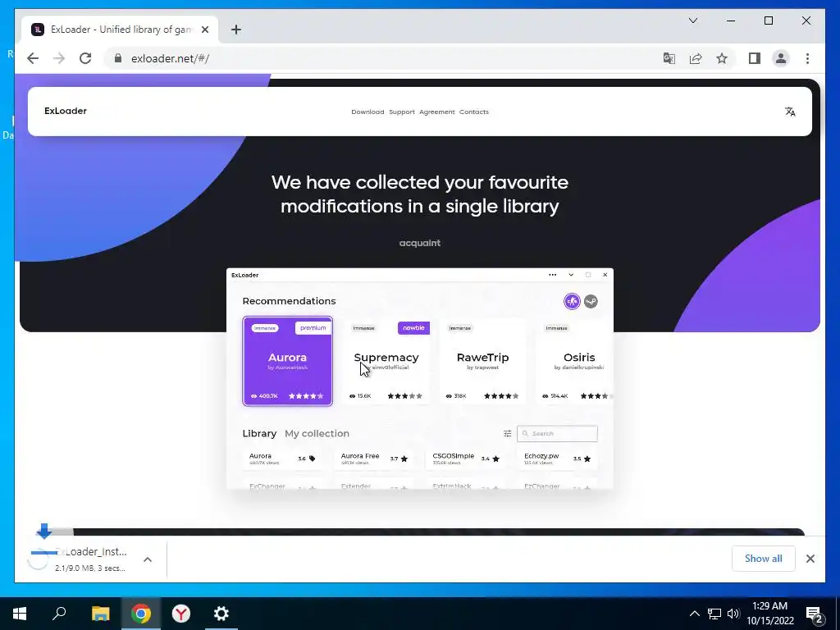Open the Support link
The image size is (840, 630).
402,112
